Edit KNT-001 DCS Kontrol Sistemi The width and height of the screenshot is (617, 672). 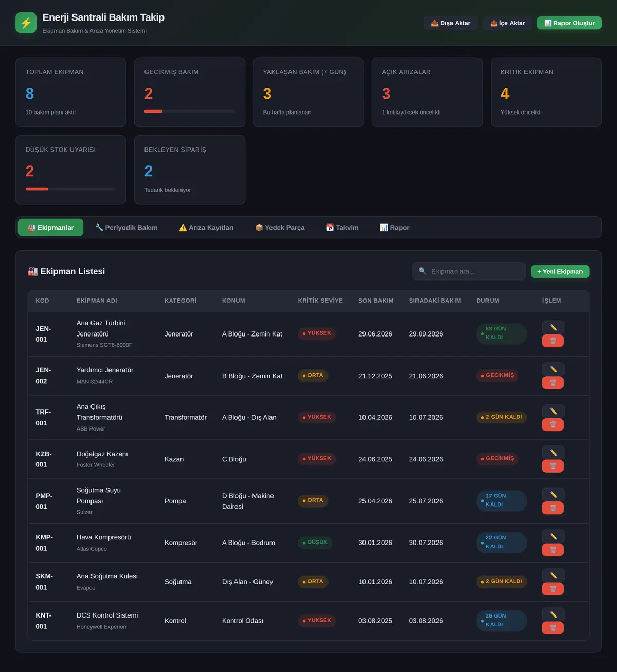(553, 614)
